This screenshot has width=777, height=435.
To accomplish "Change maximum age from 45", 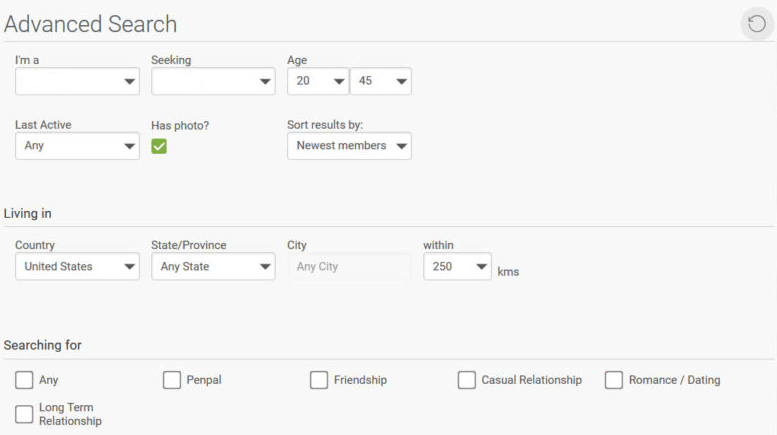I will pos(381,81).
